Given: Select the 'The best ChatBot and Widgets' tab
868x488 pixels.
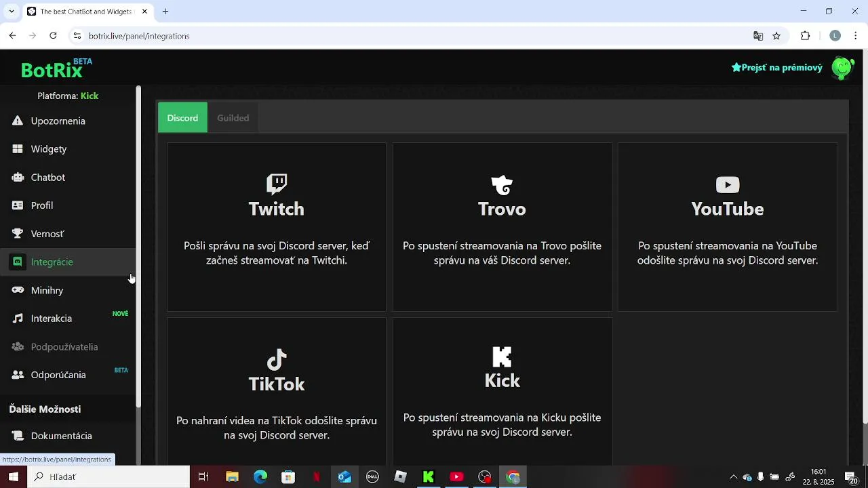Looking at the screenshot, I should click(x=87, y=12).
